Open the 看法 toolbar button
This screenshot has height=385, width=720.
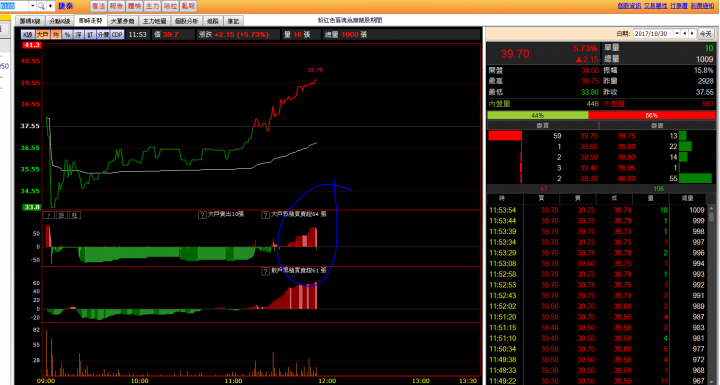tap(98, 6)
